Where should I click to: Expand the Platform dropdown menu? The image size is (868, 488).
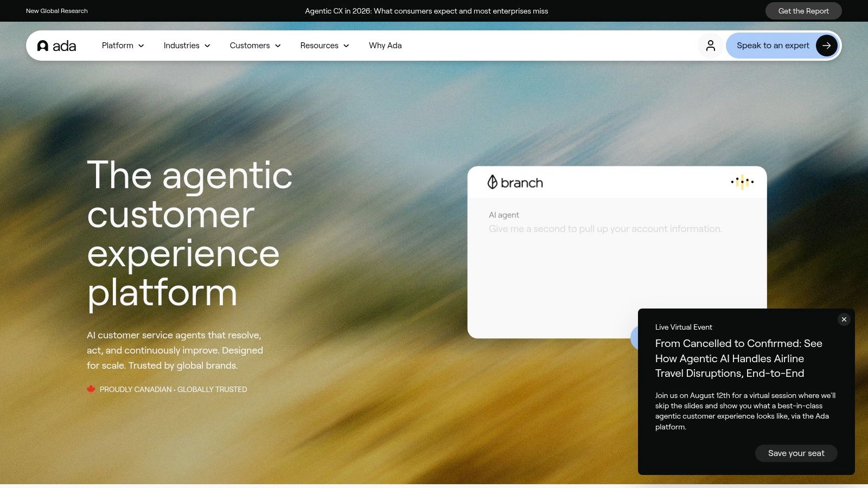coord(123,46)
